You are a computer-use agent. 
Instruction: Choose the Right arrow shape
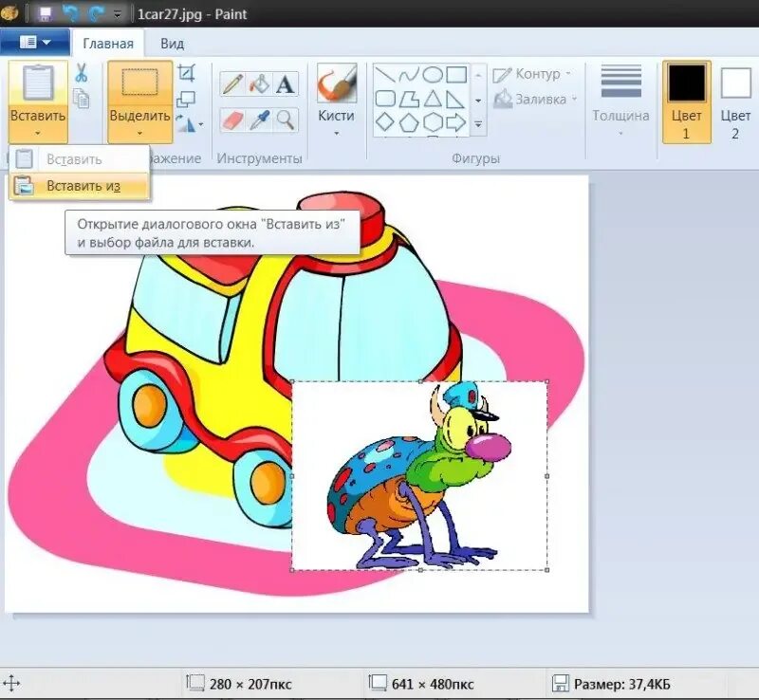pyautogui.click(x=456, y=122)
